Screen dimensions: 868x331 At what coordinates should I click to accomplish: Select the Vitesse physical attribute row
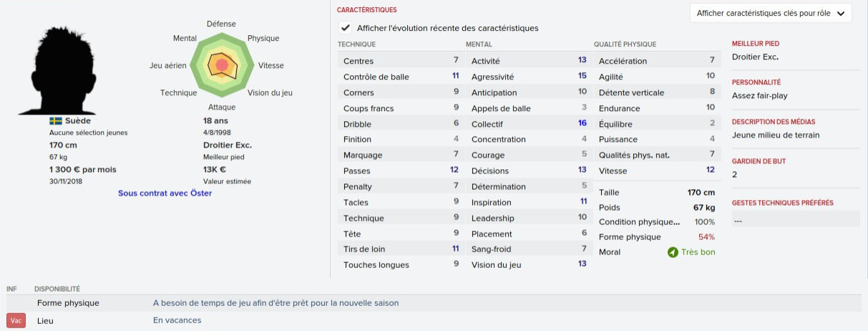pyautogui.click(x=656, y=171)
